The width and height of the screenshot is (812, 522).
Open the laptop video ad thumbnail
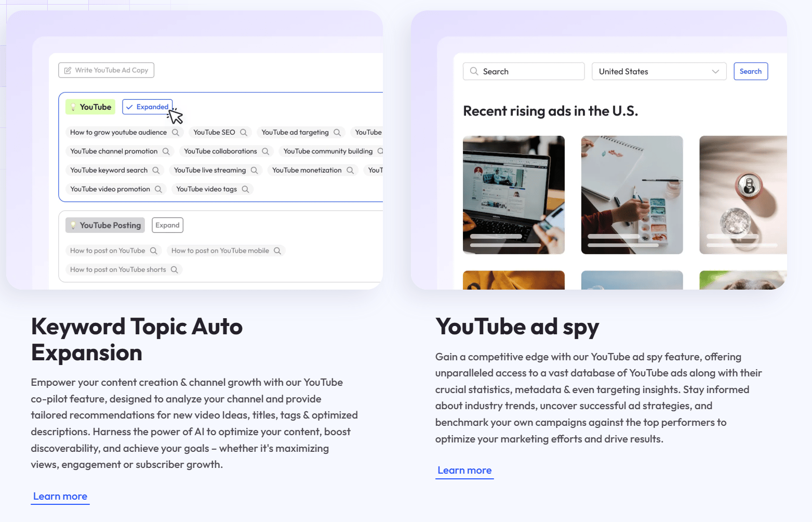pos(514,195)
